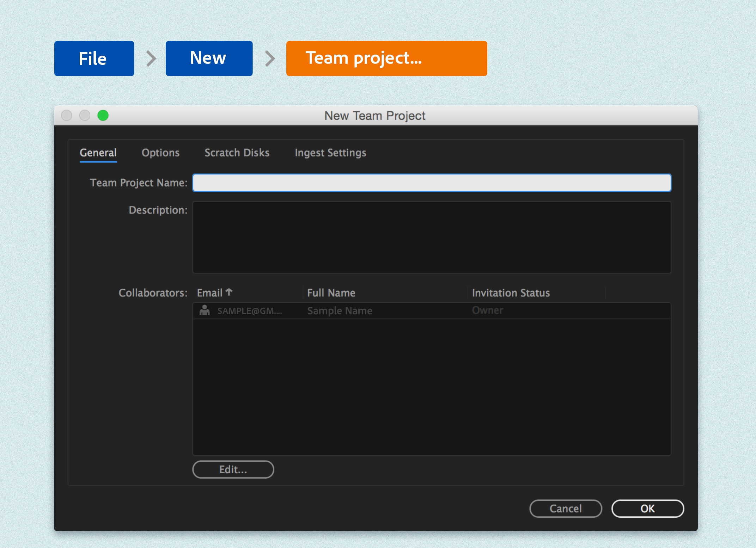Click the Edit button under collaborators
This screenshot has height=548, width=756.
[x=233, y=469]
